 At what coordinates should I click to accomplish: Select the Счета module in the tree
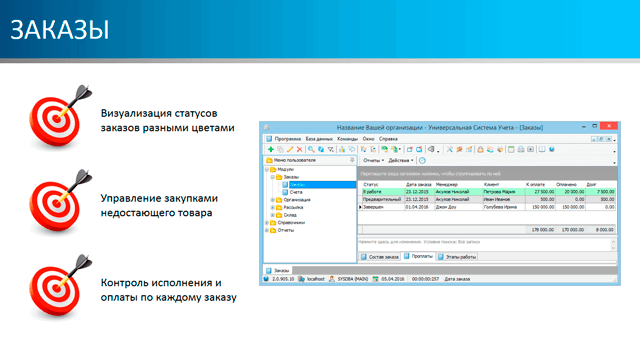coord(296,192)
